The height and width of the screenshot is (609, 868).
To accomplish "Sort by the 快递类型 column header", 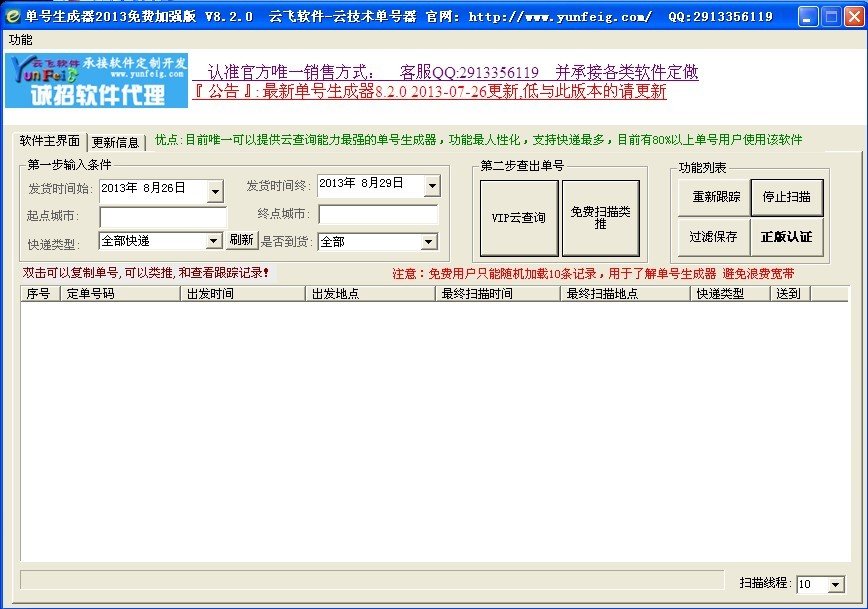I will pos(731,293).
